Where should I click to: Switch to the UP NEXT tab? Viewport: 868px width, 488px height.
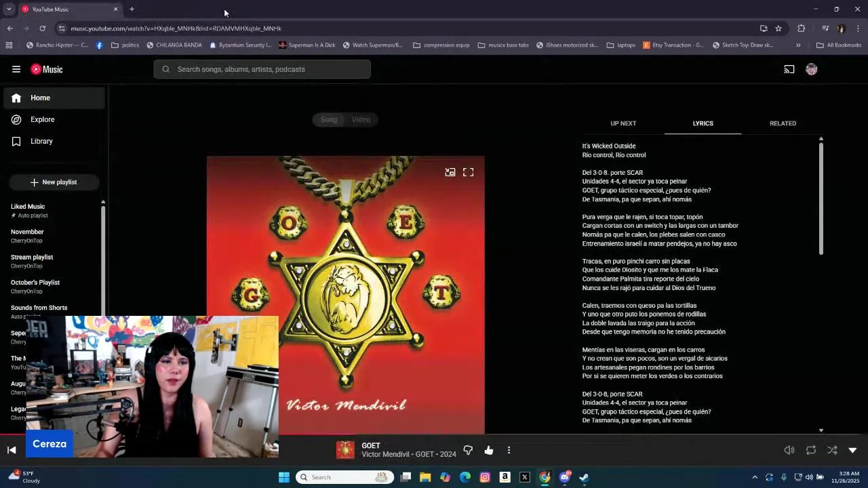[x=623, y=123]
